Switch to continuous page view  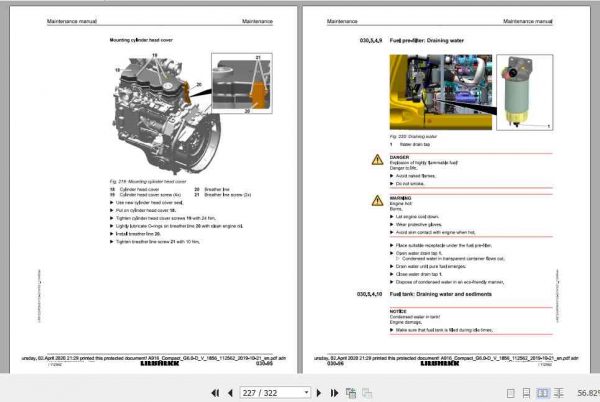527,393
